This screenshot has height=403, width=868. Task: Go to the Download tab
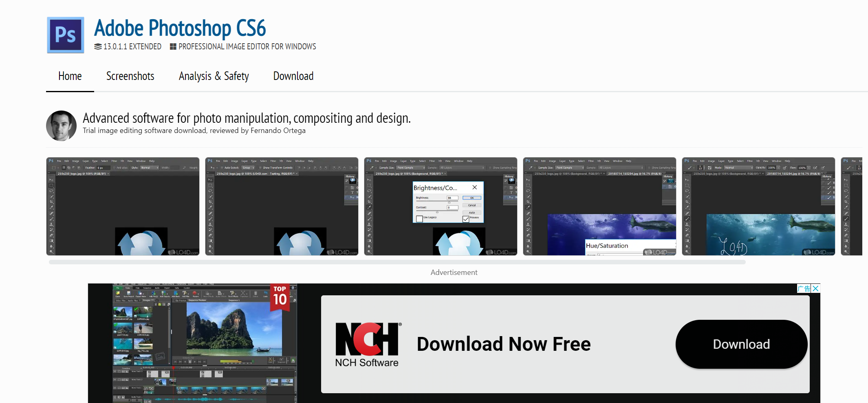(x=293, y=76)
